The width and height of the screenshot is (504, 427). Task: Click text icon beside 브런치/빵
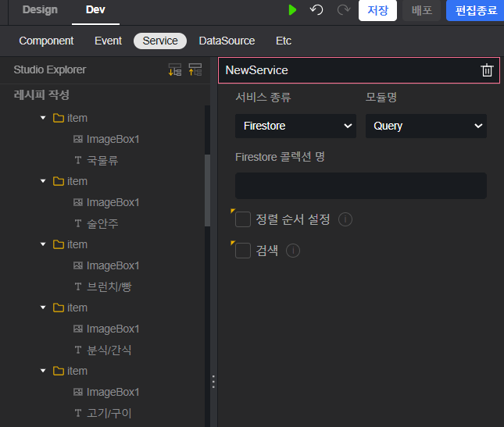tap(78, 286)
